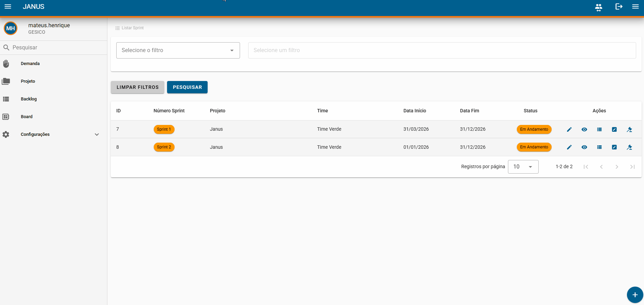Image resolution: width=644 pixels, height=305 pixels.
Task: Open the list icon for Sprint 1
Action: pyautogui.click(x=599, y=129)
